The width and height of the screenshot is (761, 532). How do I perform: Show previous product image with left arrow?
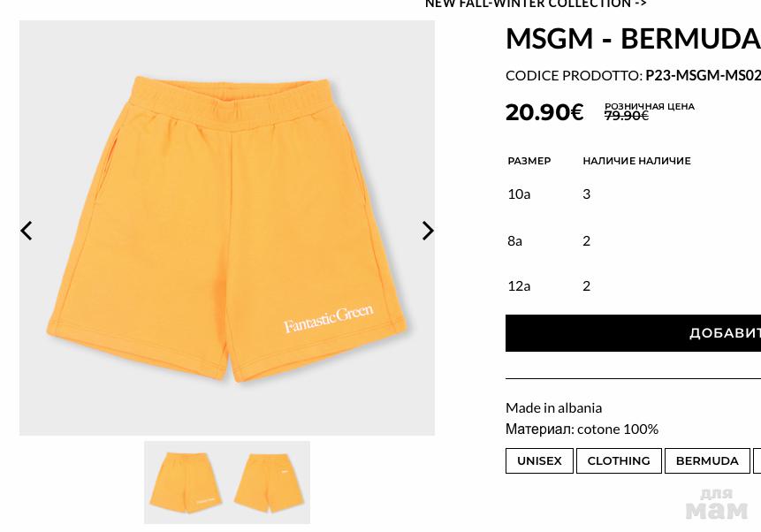[27, 231]
